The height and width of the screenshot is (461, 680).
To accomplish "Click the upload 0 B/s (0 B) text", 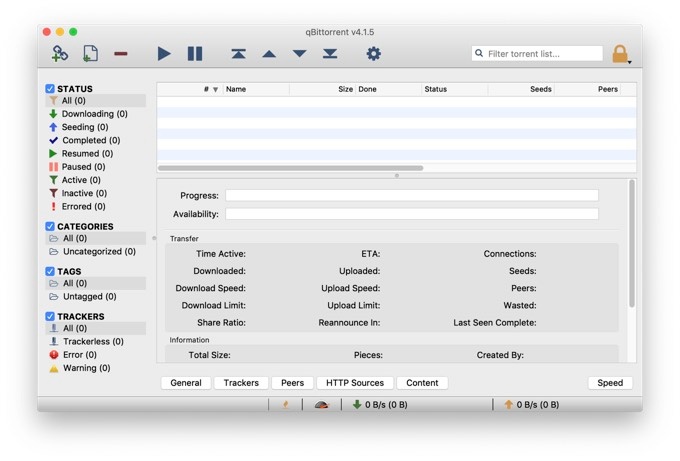I will pos(538,405).
